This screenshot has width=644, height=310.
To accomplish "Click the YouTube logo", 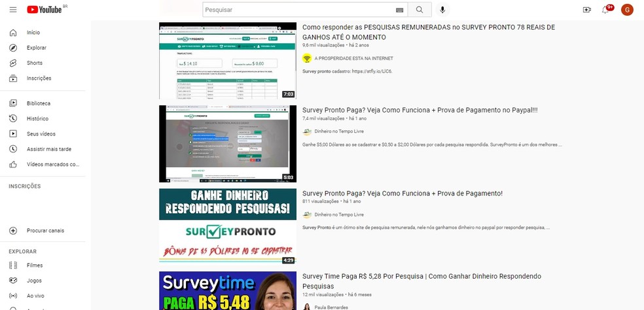I will coord(45,9).
